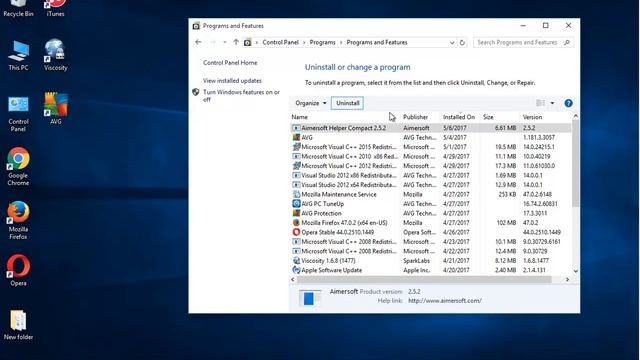The image size is (640, 360).
Task: Open Turn Windows features on or off
Action: pyautogui.click(x=241, y=96)
